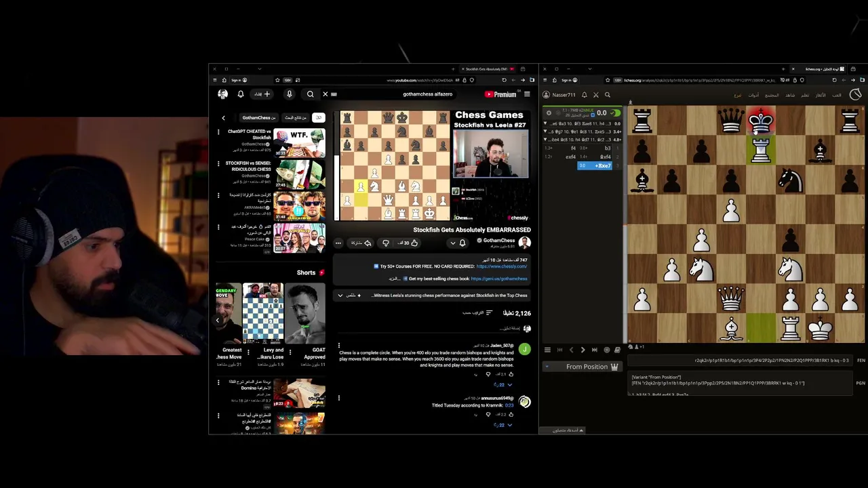Open the Lichess 'شاهد' watch menu
868x488 pixels.
click(790, 96)
